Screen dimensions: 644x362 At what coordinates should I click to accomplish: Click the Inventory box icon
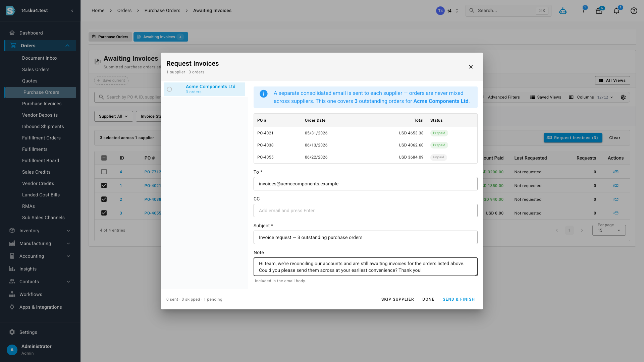12,231
